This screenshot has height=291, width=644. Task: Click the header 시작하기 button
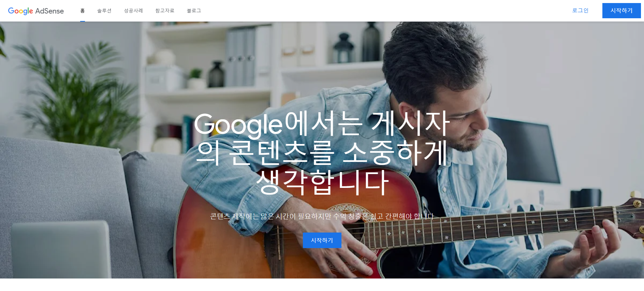point(621,10)
